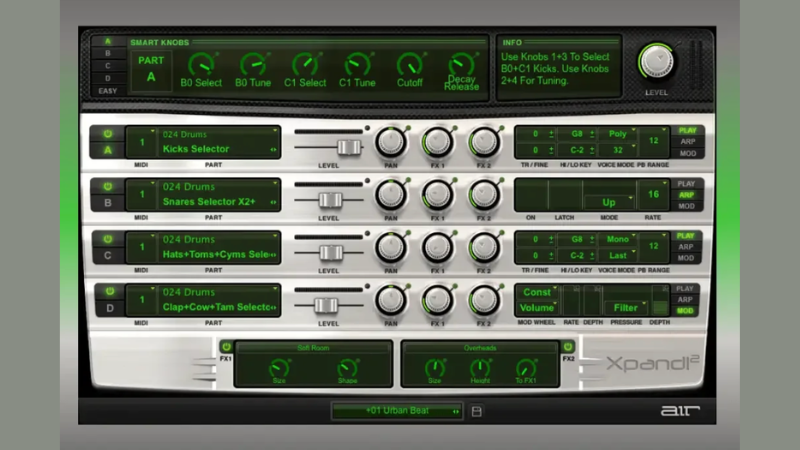The height and width of the screenshot is (450, 800).
Task: Switch Part B to PLAY page
Action: click(686, 184)
